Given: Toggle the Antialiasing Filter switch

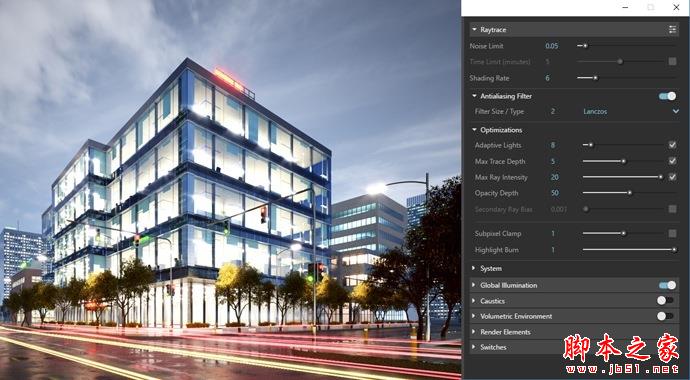Looking at the screenshot, I should point(667,96).
